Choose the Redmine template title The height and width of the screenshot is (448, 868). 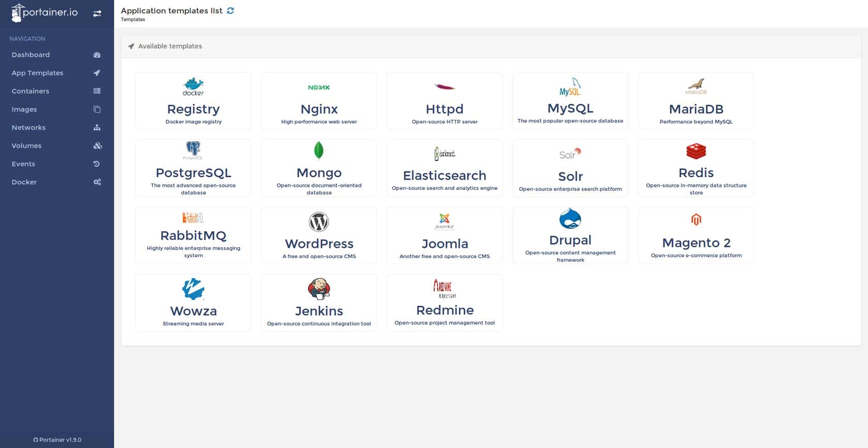click(444, 310)
